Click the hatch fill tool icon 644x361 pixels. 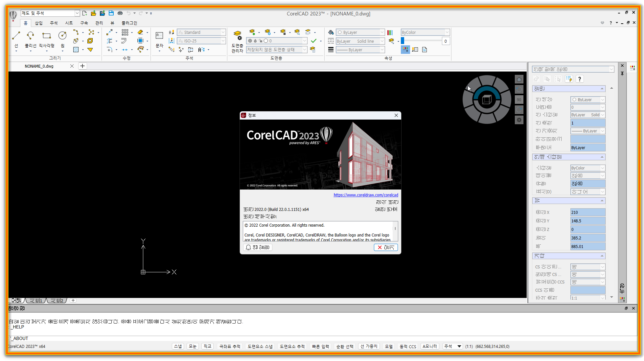pyautogui.click(x=76, y=50)
